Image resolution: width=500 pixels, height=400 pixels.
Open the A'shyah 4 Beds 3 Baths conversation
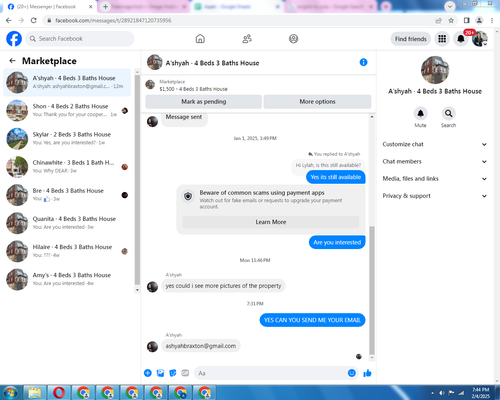click(67, 82)
